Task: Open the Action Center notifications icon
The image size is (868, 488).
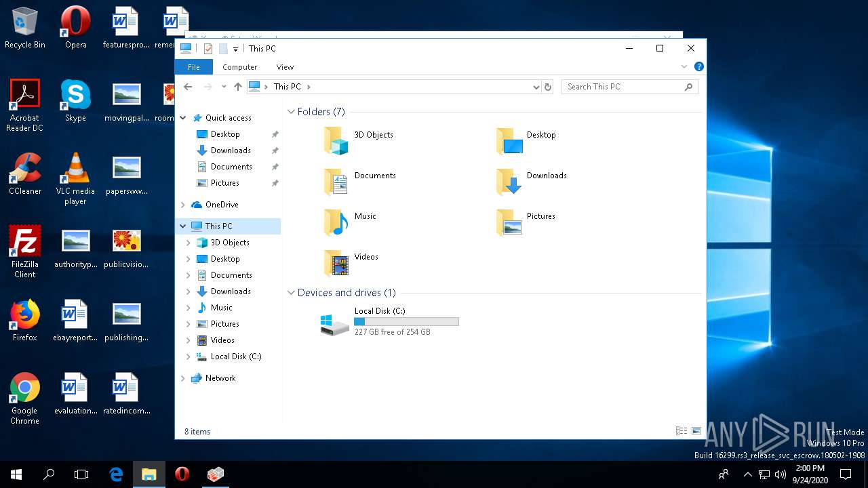Action: (x=846, y=474)
